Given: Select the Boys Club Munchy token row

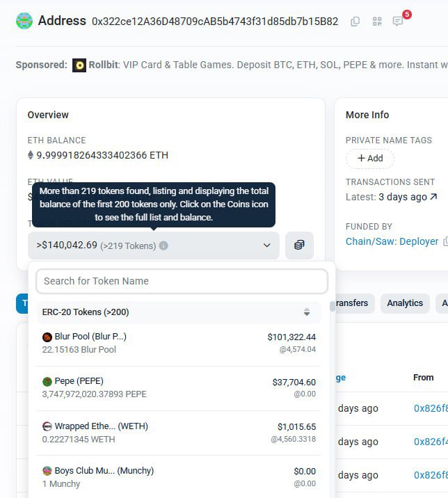Looking at the screenshot, I should coord(179,477).
